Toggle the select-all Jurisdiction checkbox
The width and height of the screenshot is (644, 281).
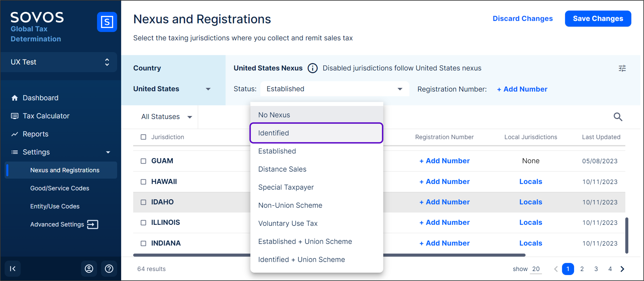143,137
